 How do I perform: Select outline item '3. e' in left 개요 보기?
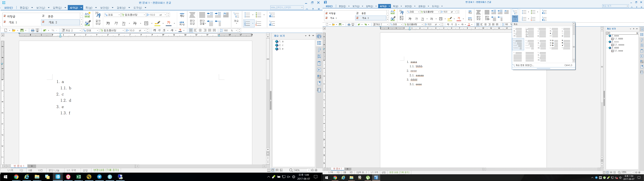[x=280, y=49]
